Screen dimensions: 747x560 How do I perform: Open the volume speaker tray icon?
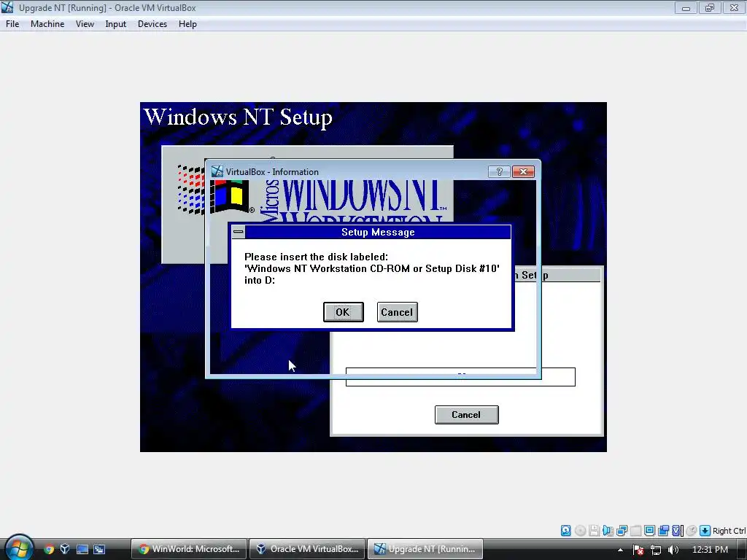click(673, 550)
